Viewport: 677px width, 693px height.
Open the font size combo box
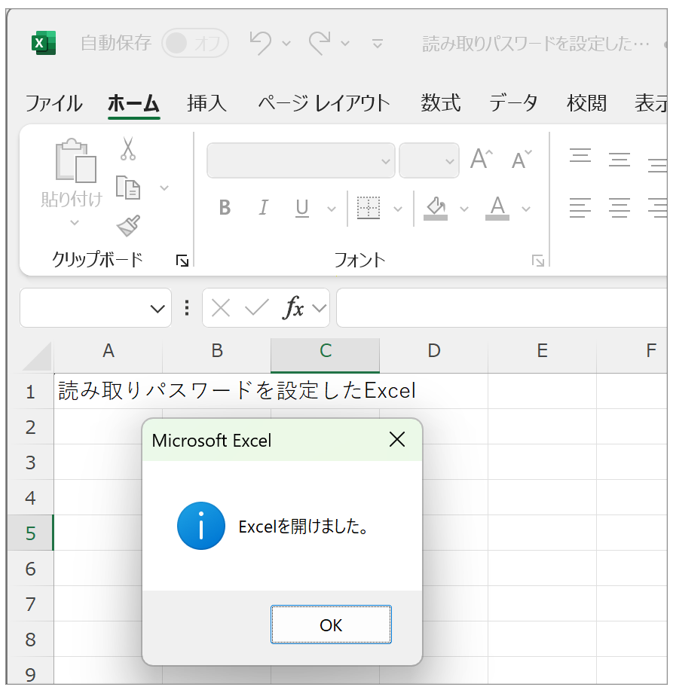[x=429, y=160]
